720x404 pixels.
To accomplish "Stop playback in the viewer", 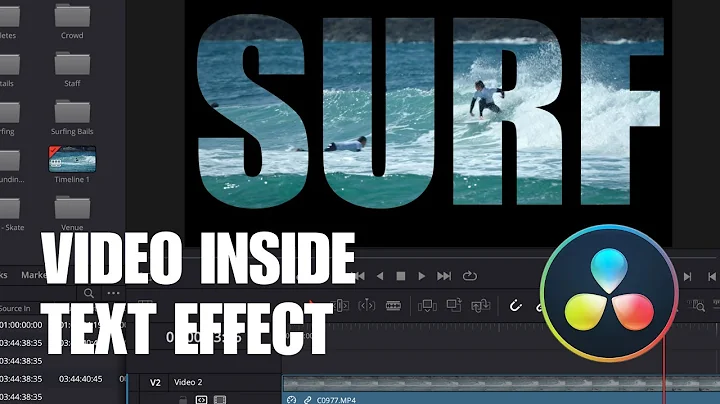I will click(x=400, y=276).
